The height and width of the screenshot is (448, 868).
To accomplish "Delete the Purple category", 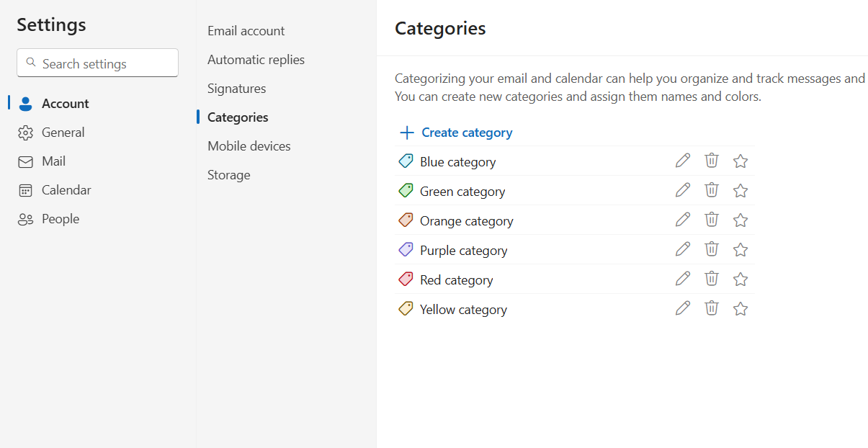I will tap(712, 249).
